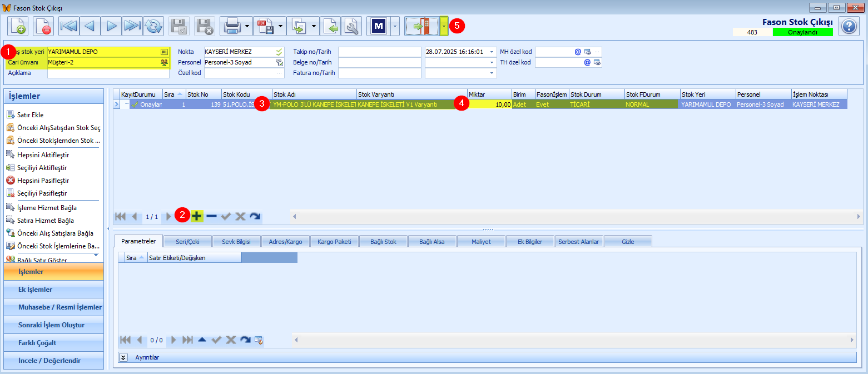Click the exit door icon
The height and width of the screenshot is (374, 868).
(x=421, y=26)
